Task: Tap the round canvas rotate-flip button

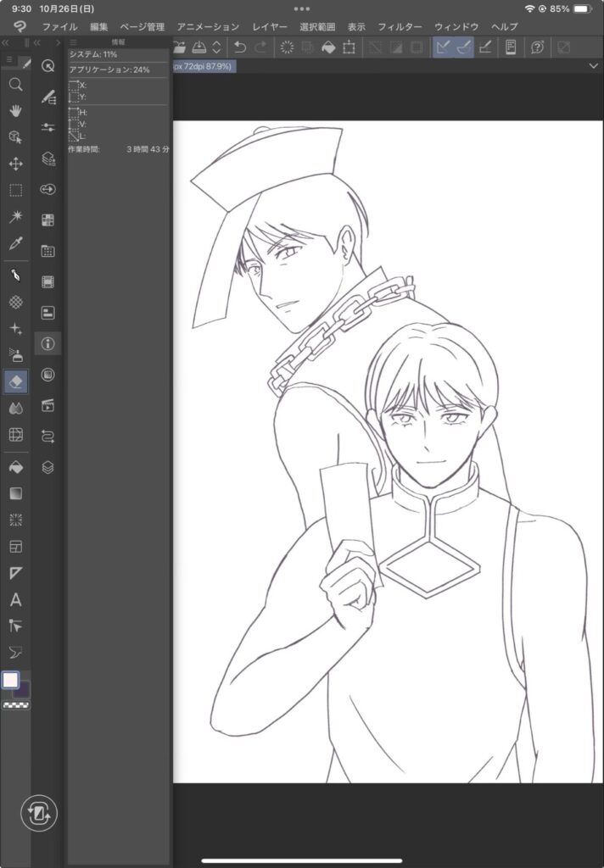Action: (37, 814)
